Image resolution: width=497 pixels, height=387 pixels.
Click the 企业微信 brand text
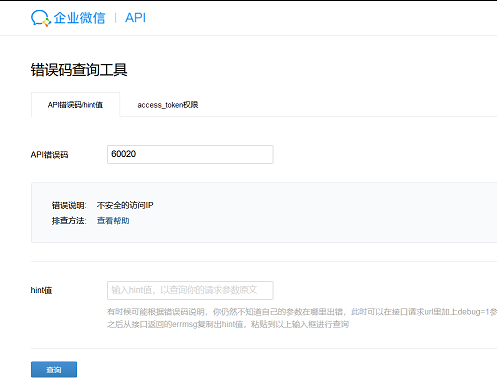click(x=79, y=18)
